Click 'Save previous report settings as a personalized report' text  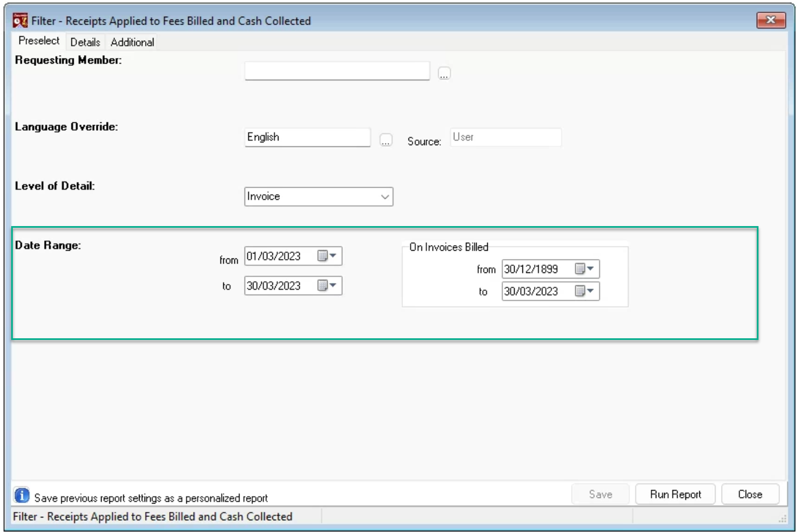151,498
